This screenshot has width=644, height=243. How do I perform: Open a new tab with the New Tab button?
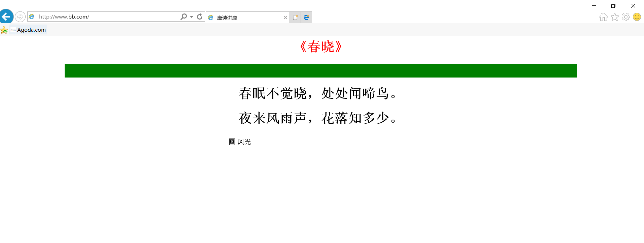click(x=295, y=18)
